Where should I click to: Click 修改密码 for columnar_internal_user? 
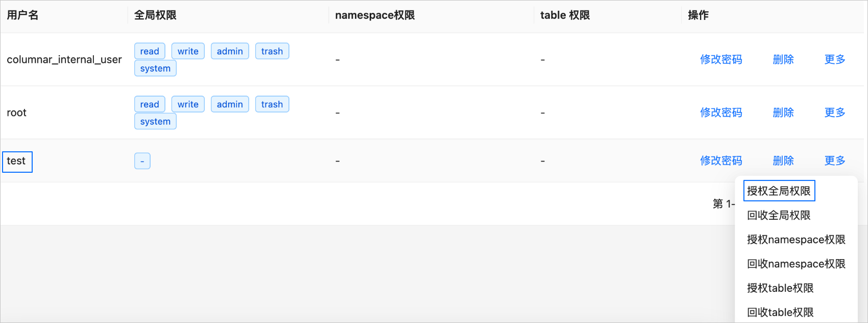point(721,59)
